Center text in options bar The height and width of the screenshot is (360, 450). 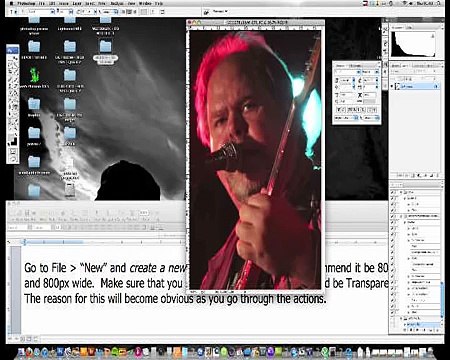pyautogui.click(x=129, y=12)
